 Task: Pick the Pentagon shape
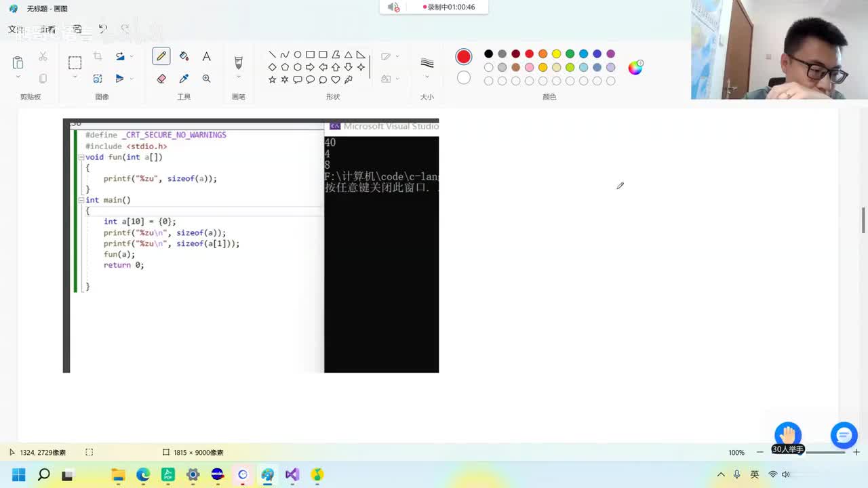coord(285,67)
